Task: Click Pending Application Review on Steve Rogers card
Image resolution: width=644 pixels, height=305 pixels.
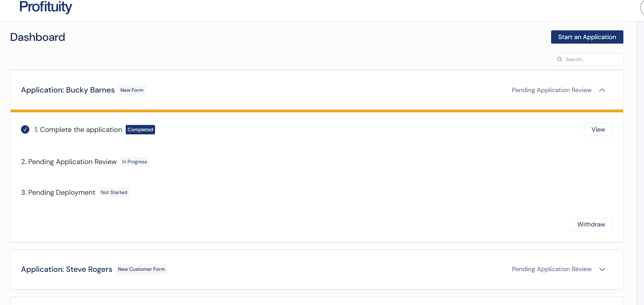Action: pos(551,269)
